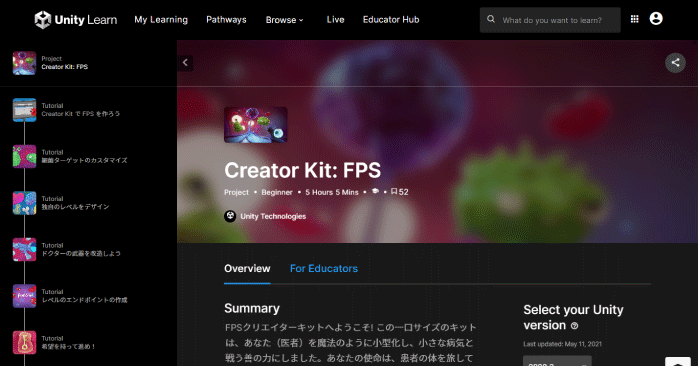Open Educator Hub
This screenshot has width=698, height=366.
pyautogui.click(x=391, y=20)
